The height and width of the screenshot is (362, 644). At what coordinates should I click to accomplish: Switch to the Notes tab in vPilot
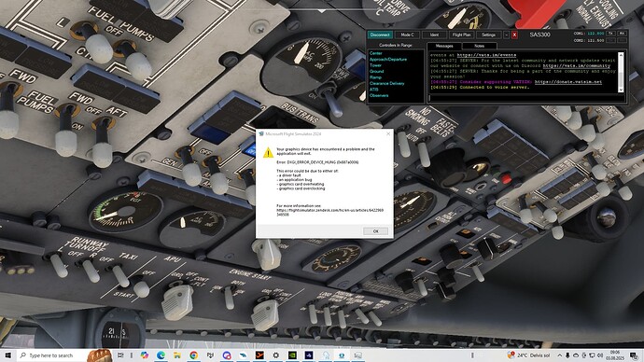(480, 46)
